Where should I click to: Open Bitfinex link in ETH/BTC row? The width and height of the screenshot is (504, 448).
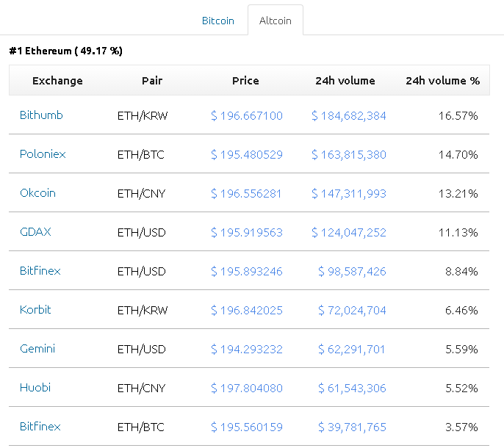point(40,426)
